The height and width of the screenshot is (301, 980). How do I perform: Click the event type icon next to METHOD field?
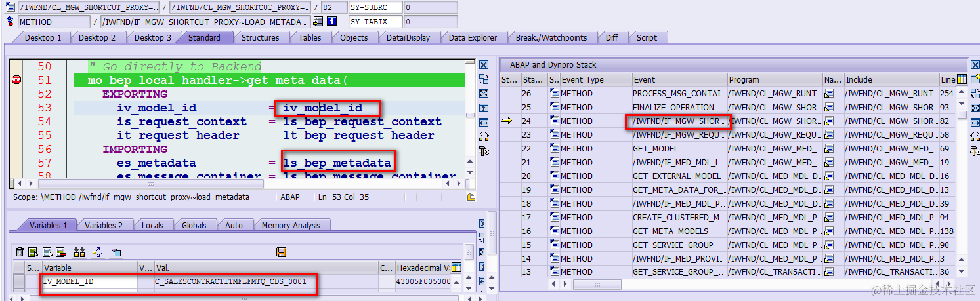10,22
